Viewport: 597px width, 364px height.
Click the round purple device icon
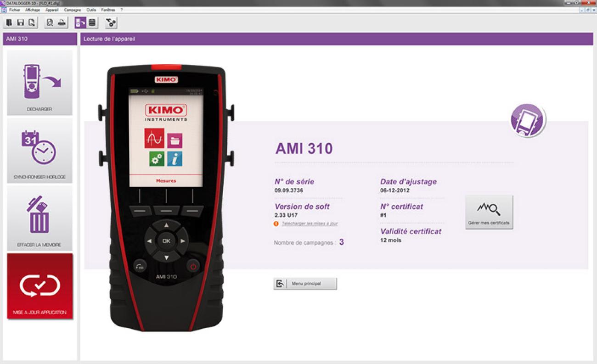(x=528, y=121)
